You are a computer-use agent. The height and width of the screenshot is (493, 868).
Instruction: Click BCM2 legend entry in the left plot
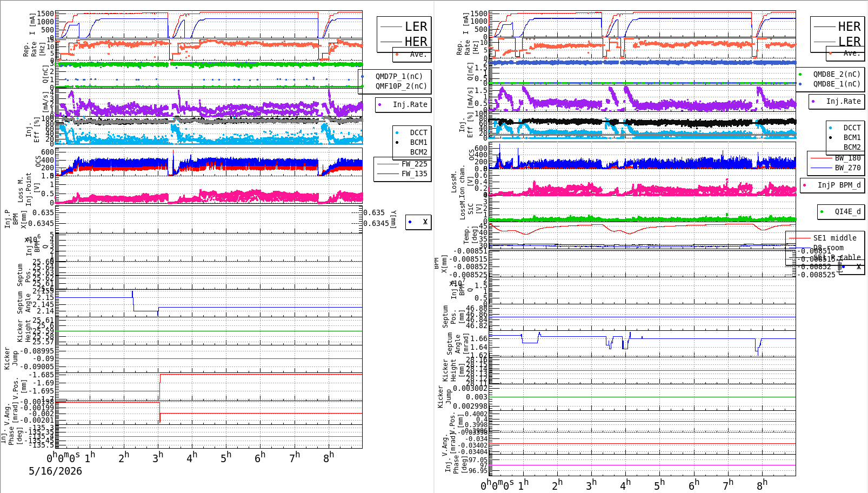coord(418,152)
